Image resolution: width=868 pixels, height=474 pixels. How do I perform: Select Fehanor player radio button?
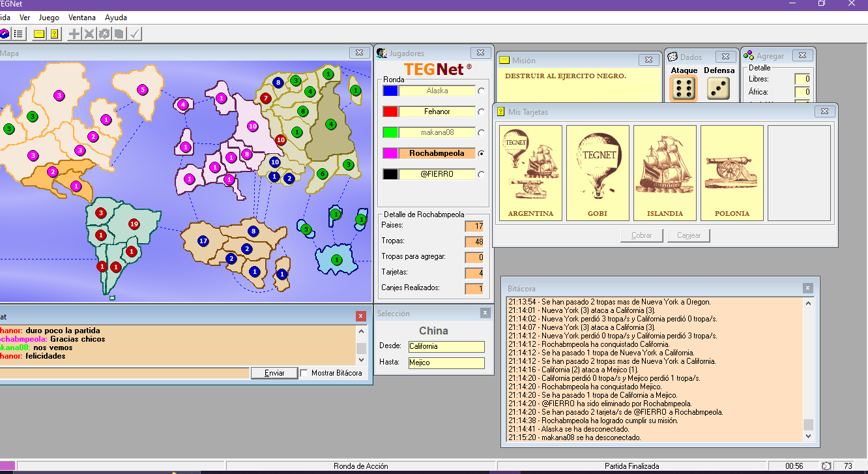pyautogui.click(x=482, y=112)
